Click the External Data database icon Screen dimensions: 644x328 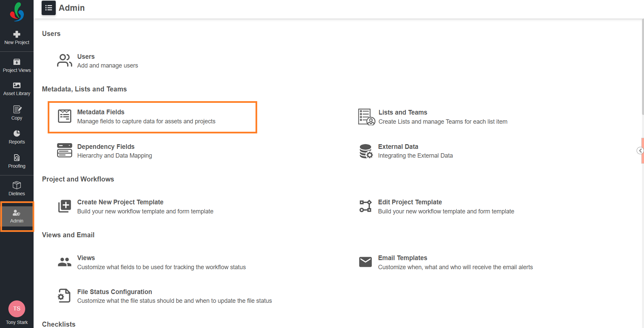tap(366, 151)
